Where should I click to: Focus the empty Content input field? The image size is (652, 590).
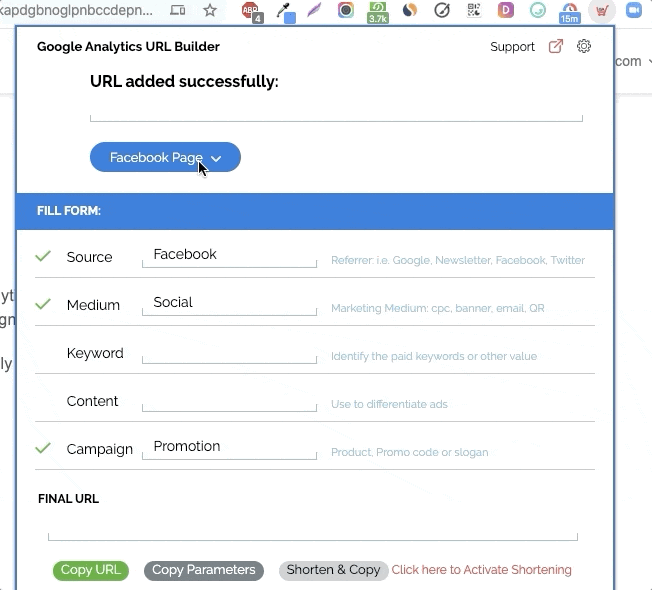(229, 400)
